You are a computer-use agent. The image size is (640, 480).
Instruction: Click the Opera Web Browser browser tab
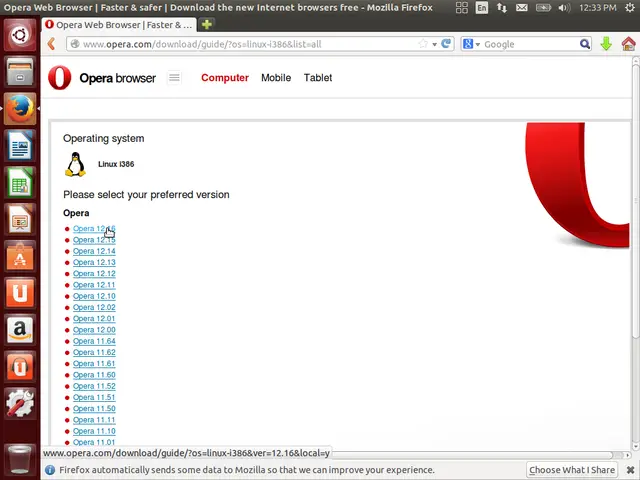[x=119, y=25]
